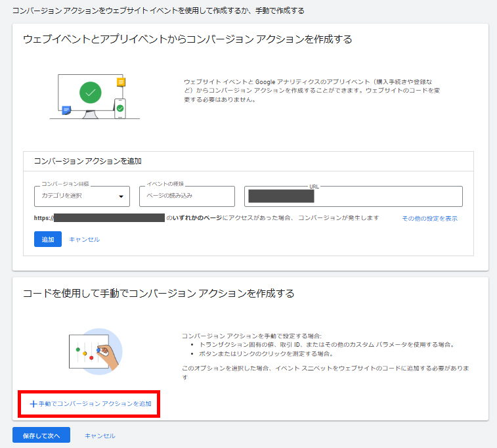Viewport: 497px width, 448px height.
Task: Click キャンセル next to 保存して次へ
Action: click(100, 436)
